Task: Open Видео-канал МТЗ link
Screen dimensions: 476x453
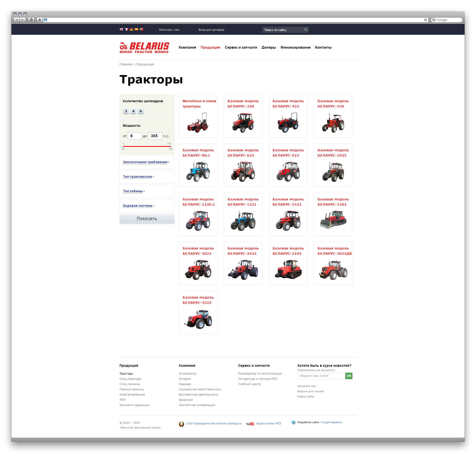Action: [x=269, y=423]
